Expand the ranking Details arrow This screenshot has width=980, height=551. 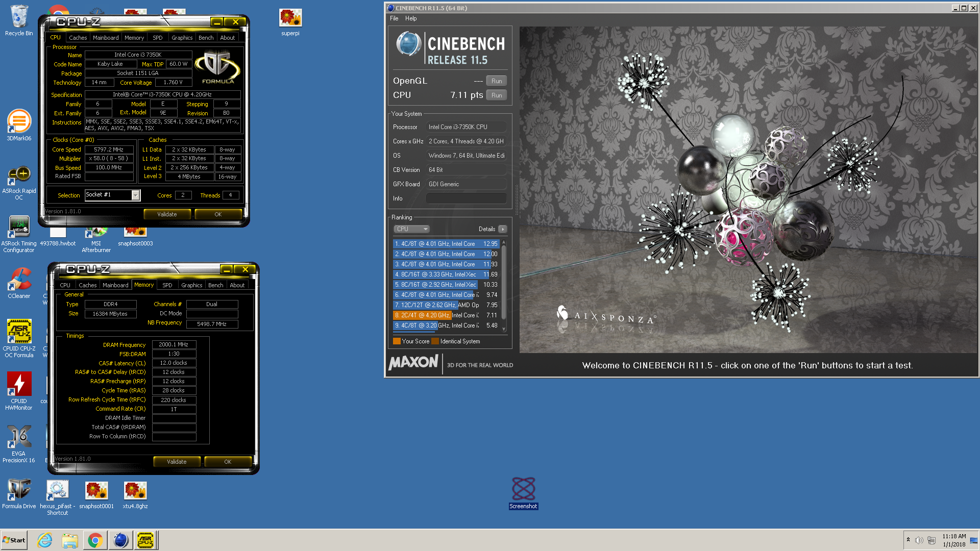pyautogui.click(x=503, y=229)
